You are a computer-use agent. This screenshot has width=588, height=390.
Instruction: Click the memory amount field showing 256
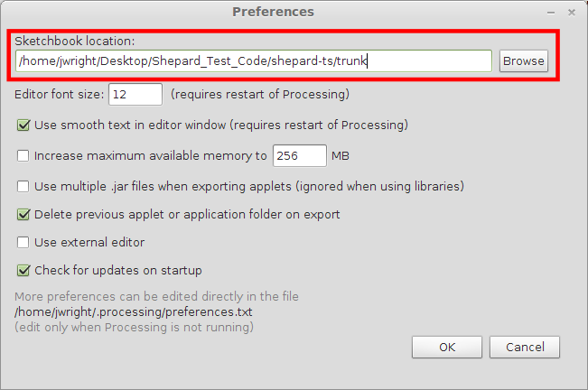pyautogui.click(x=299, y=155)
